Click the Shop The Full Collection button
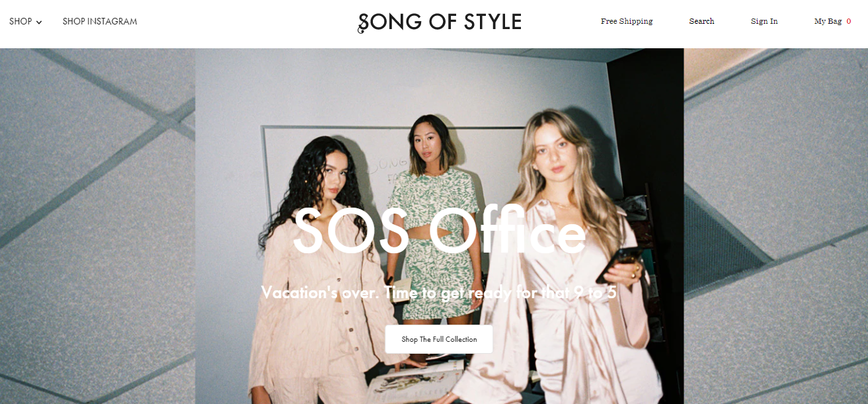868x404 pixels. click(x=439, y=339)
